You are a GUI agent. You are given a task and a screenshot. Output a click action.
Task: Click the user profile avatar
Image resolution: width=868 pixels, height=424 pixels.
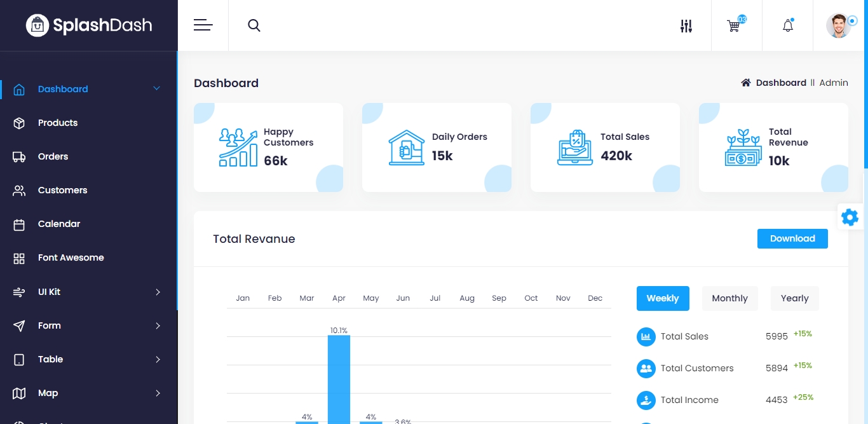838,26
